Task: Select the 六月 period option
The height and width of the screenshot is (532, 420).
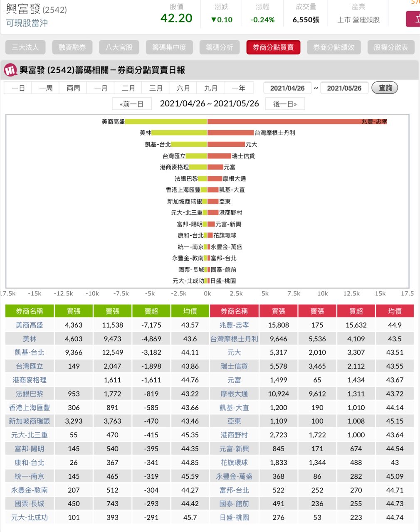Action: click(x=183, y=88)
